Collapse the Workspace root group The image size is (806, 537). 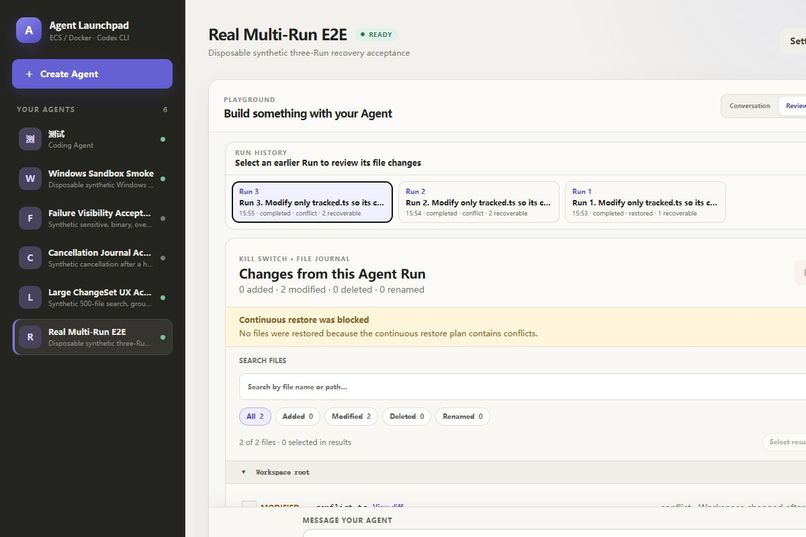coord(244,472)
